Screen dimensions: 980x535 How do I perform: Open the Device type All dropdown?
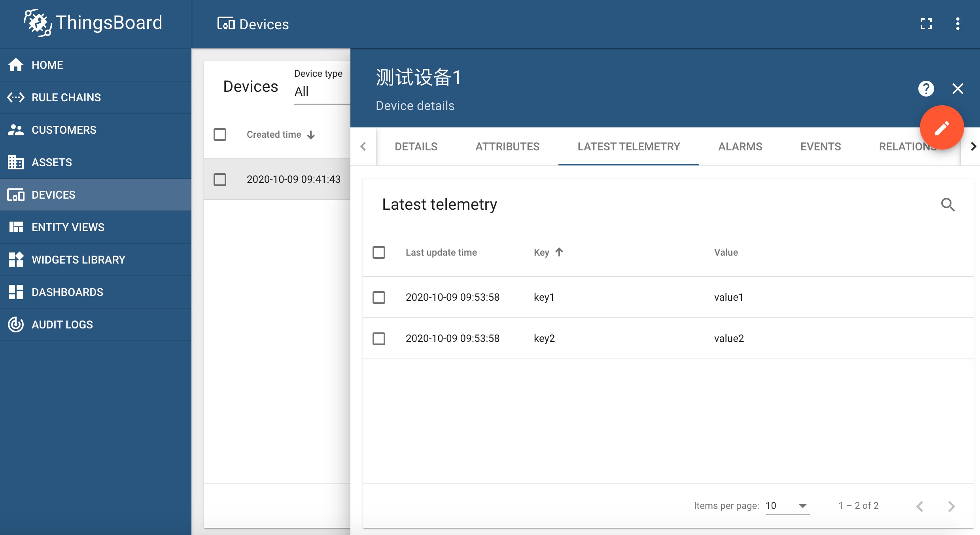321,91
